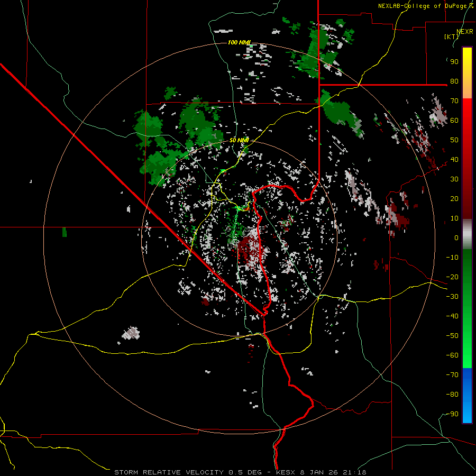Click the NEXR label above the color bar
476x476 pixels.
(465, 32)
